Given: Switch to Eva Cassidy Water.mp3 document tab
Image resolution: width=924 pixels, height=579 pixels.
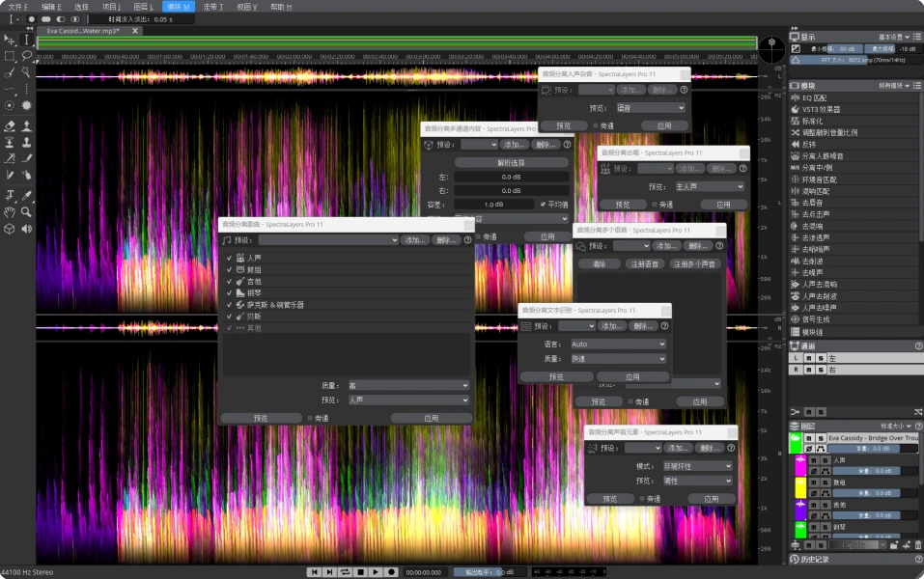Looking at the screenshot, I should pyautogui.click(x=83, y=31).
